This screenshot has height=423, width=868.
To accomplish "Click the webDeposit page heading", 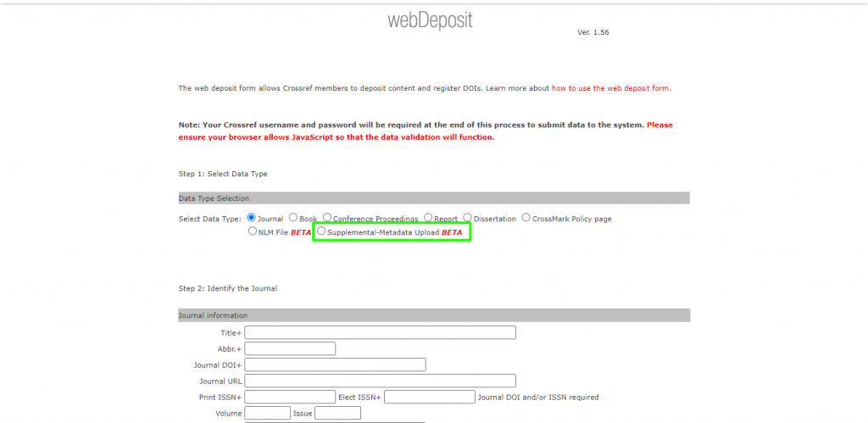I will click(430, 20).
